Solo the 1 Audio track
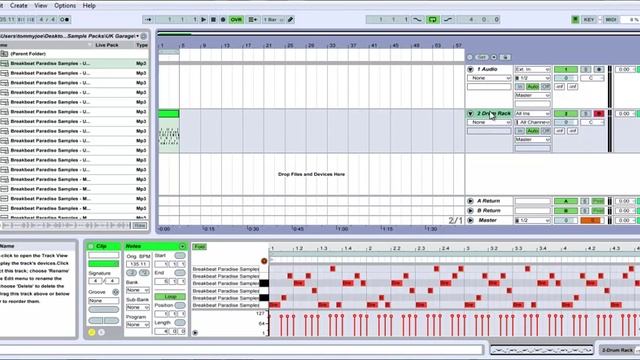640x360 pixels. coord(585,69)
